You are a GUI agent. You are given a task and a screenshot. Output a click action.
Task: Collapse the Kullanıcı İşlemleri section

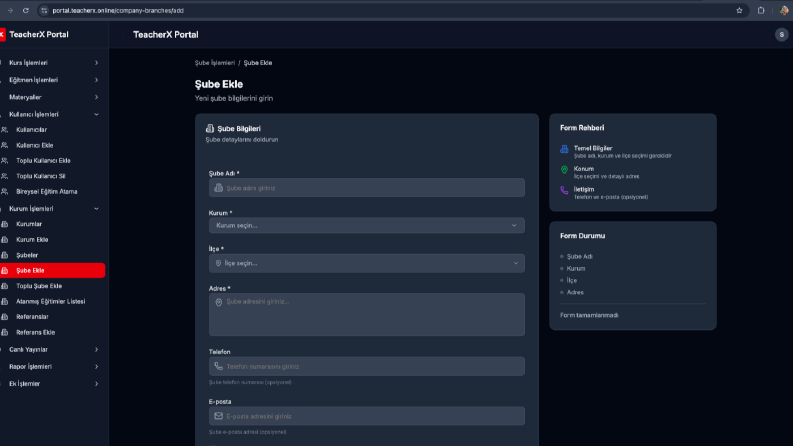tap(53, 114)
